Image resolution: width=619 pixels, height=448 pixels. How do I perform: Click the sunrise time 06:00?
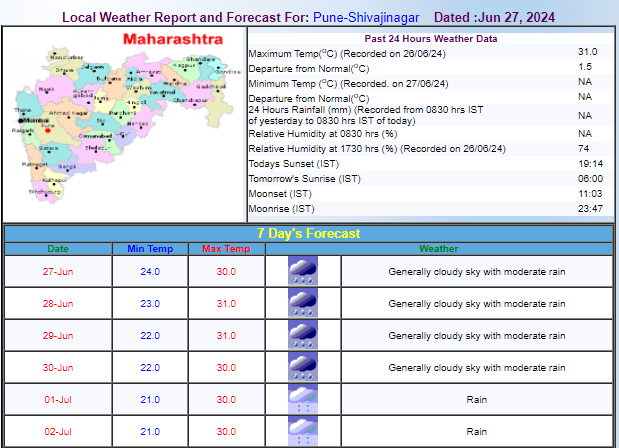[590, 179]
